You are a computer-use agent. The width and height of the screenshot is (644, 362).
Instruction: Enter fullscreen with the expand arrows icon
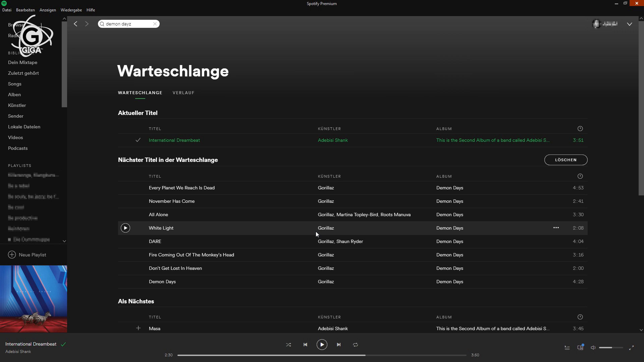pos(631,348)
